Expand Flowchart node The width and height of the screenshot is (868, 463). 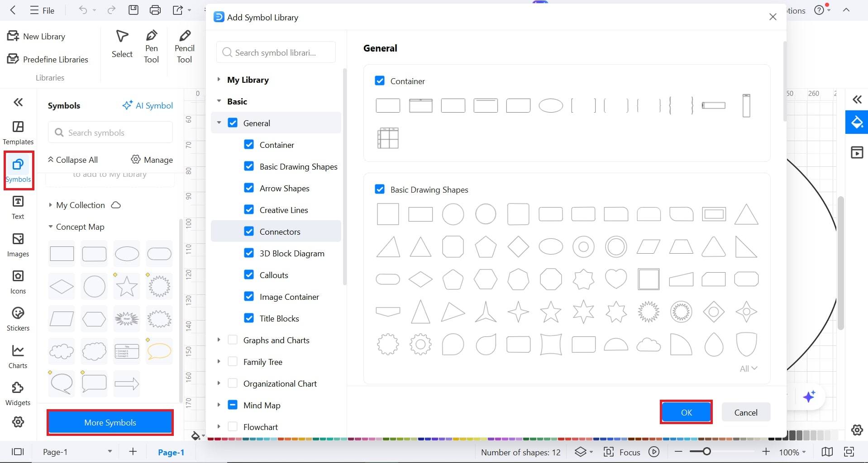(219, 427)
